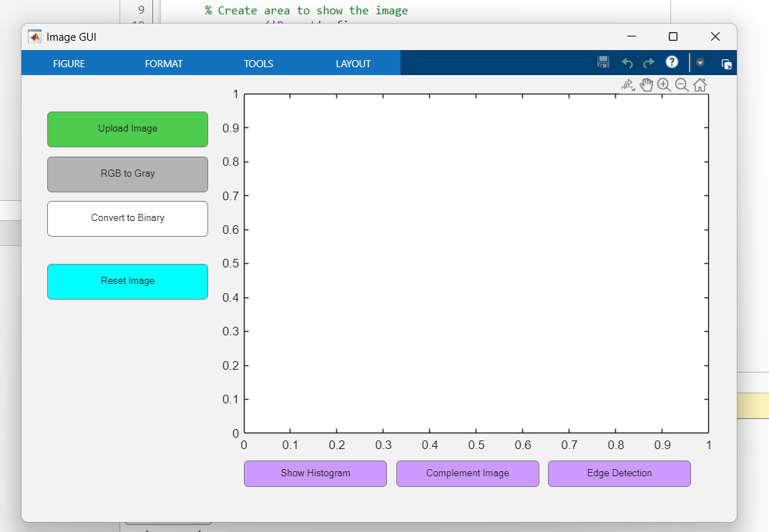Select the LAYOUT ribbon tab
The height and width of the screenshot is (532, 769).
(353, 63)
